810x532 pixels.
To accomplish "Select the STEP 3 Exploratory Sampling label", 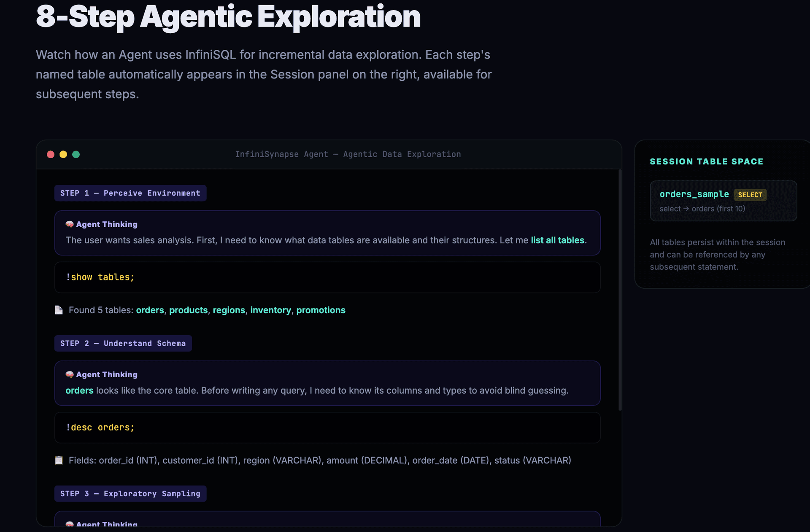I will pos(130,494).
